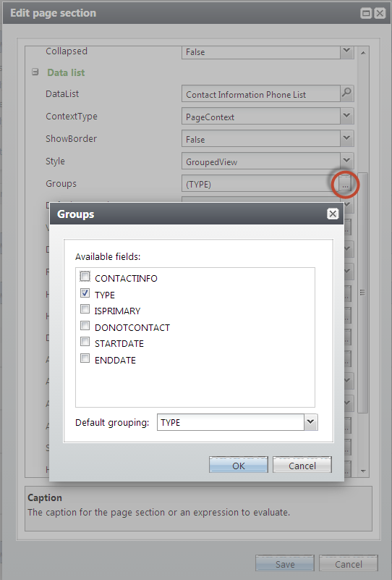Image resolution: width=392 pixels, height=580 pixels.
Task: Tick the DONOTCONTACT field checkbox
Action: tap(85, 326)
